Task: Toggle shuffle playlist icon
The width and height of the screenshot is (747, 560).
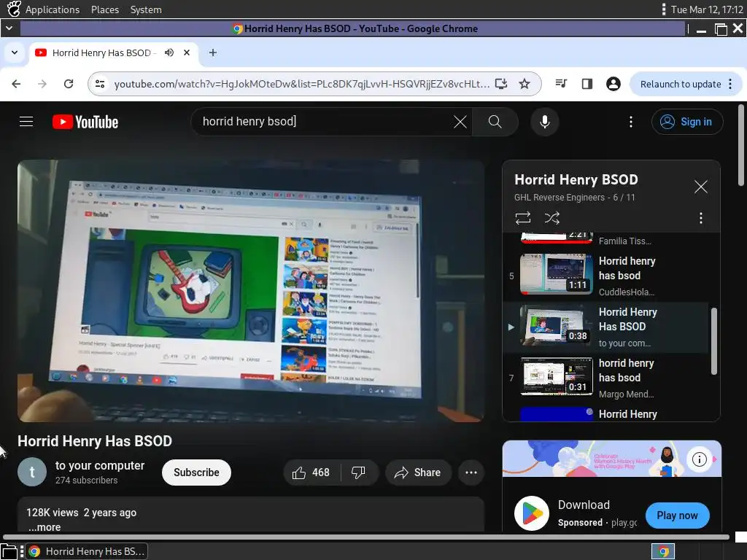Action: [552, 218]
